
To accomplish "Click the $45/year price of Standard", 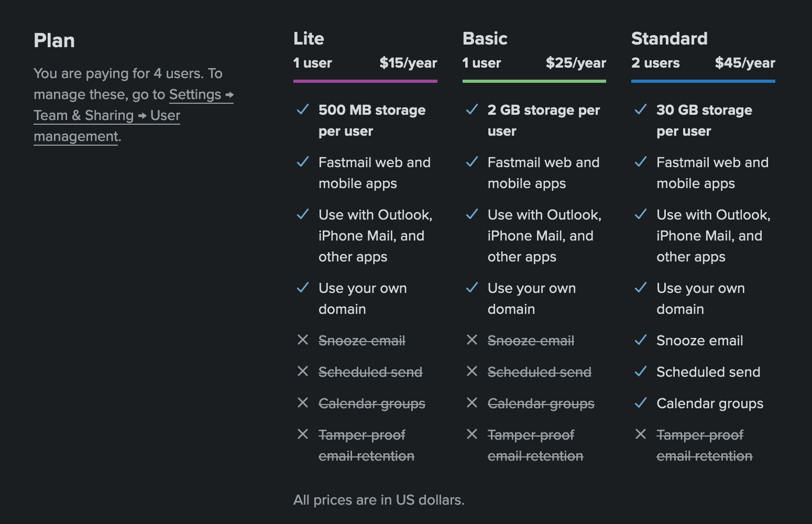I will click(x=745, y=63).
